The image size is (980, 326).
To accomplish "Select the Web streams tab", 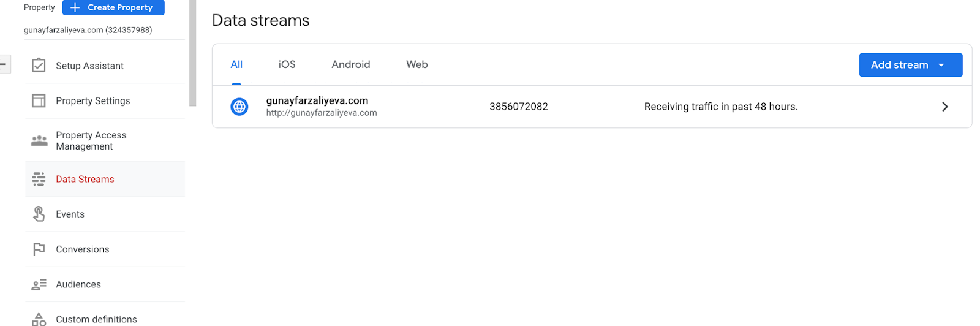I will [417, 64].
